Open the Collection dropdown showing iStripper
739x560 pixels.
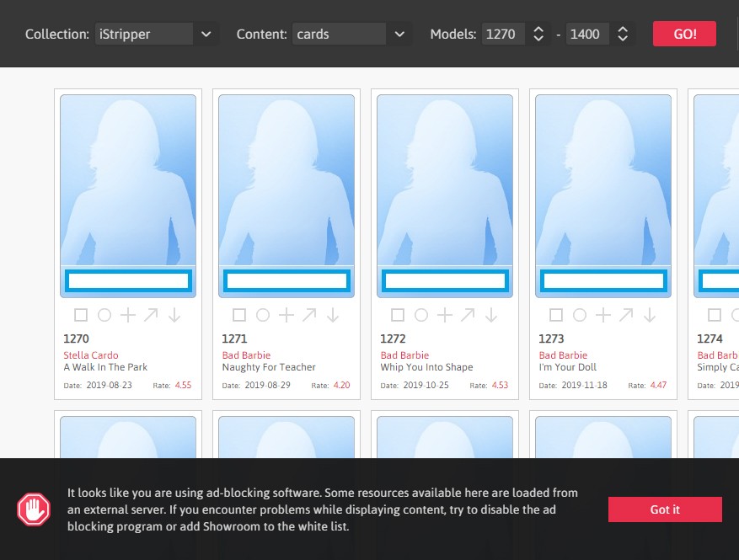(x=156, y=34)
